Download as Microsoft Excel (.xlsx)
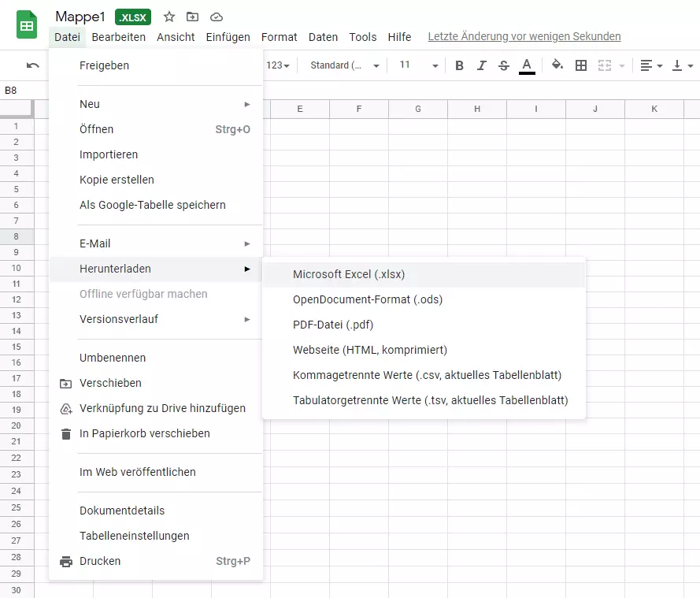The width and height of the screenshot is (700, 598). 349,274
